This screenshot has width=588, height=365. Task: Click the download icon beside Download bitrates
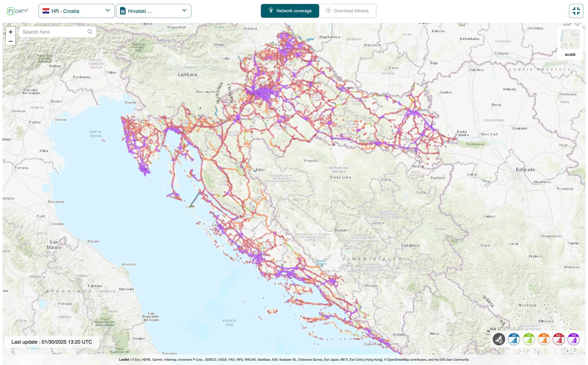tap(328, 10)
